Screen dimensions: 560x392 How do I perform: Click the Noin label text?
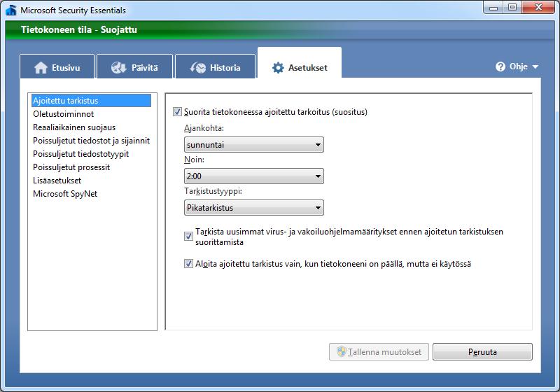click(x=194, y=160)
